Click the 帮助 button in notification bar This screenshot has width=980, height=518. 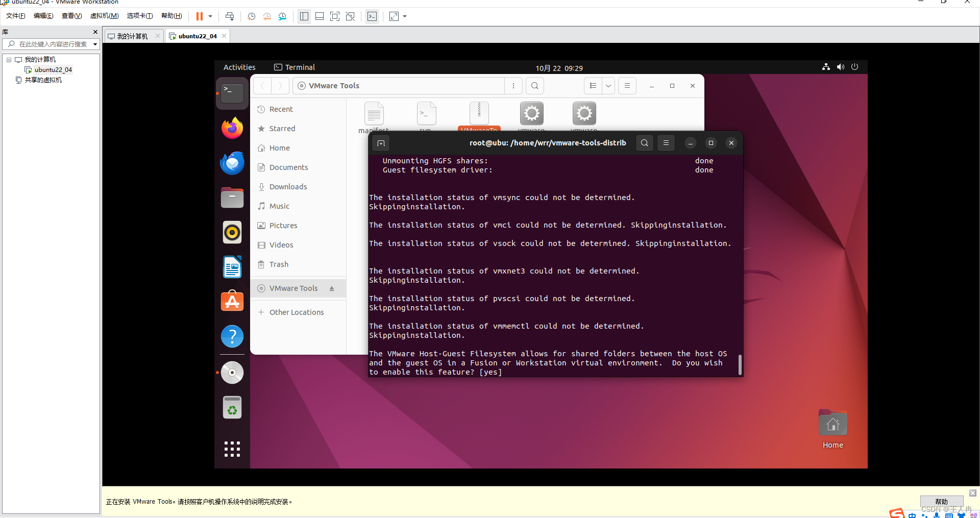pyautogui.click(x=942, y=502)
